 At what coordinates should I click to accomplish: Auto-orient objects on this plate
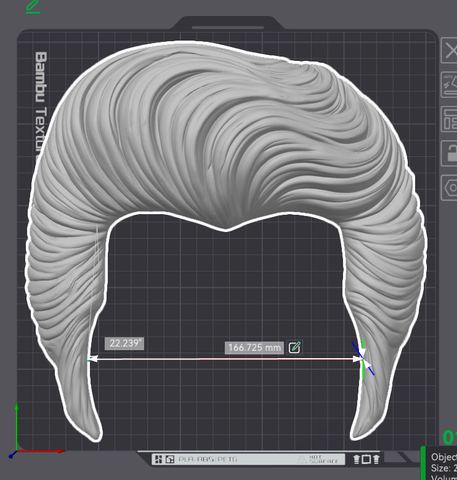(449, 85)
